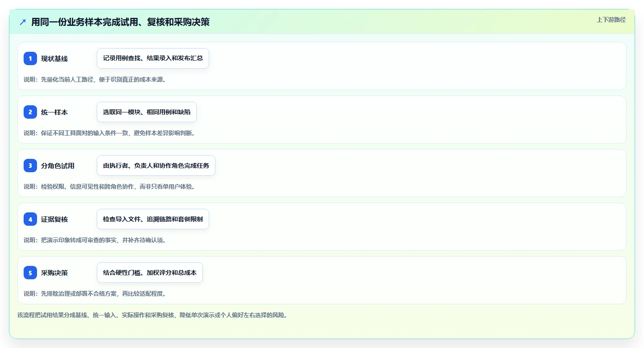Click the '上下游路径' label in header

pos(611,20)
